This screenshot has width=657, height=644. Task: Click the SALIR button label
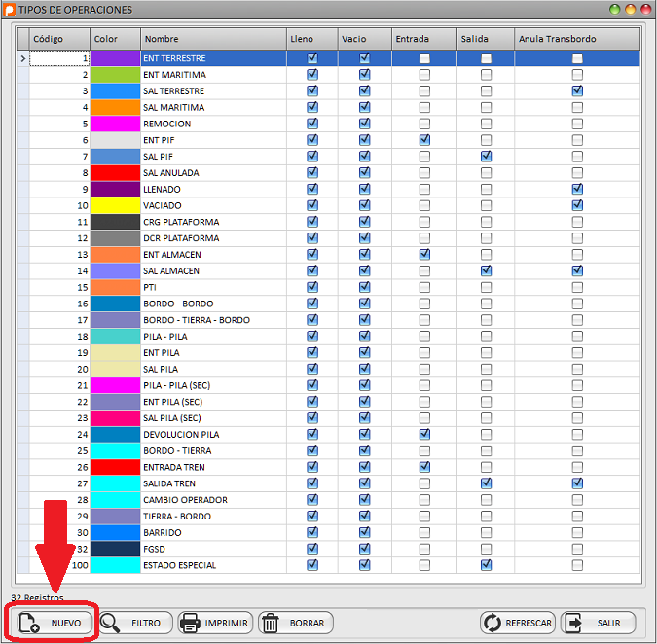(608, 623)
